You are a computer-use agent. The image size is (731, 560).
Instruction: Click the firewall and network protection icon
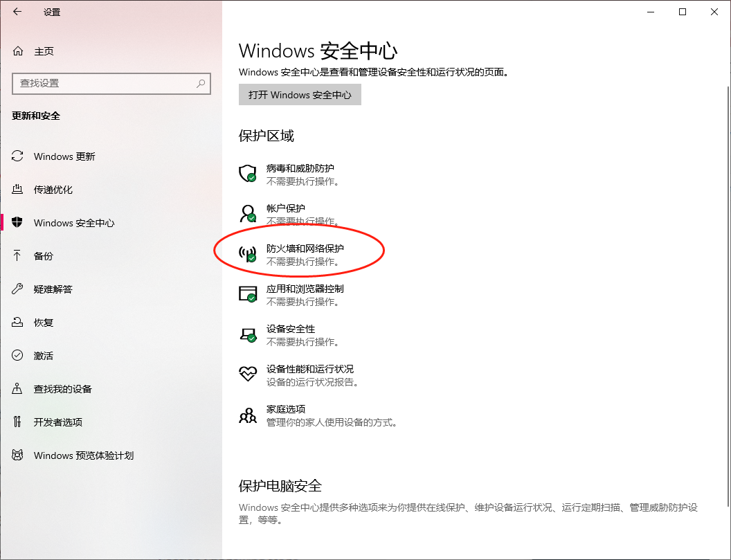247,254
